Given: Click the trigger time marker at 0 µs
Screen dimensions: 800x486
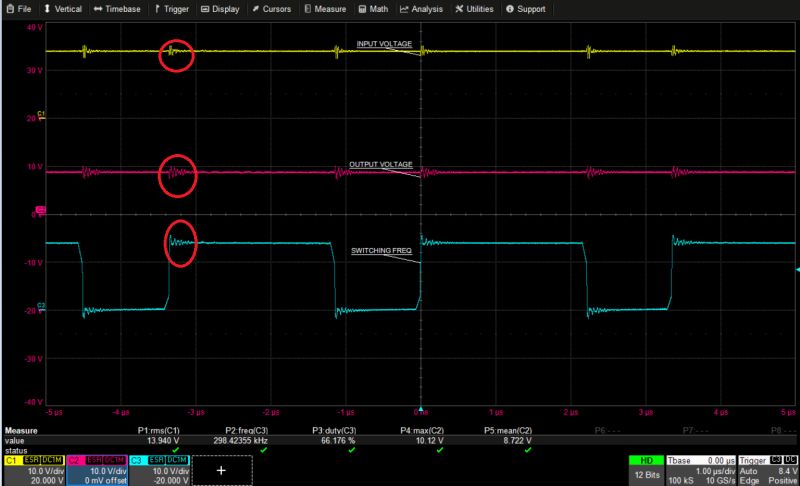Looking at the screenshot, I should pos(421,408).
